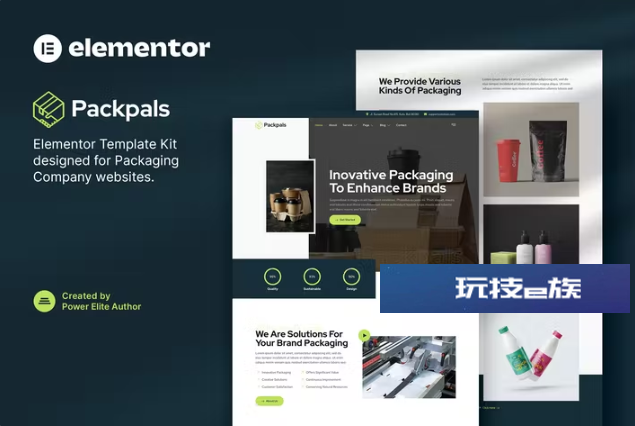The width and height of the screenshot is (635, 426).
Task: Click the 'Created by Power Elite Author' text
Action: point(101,301)
